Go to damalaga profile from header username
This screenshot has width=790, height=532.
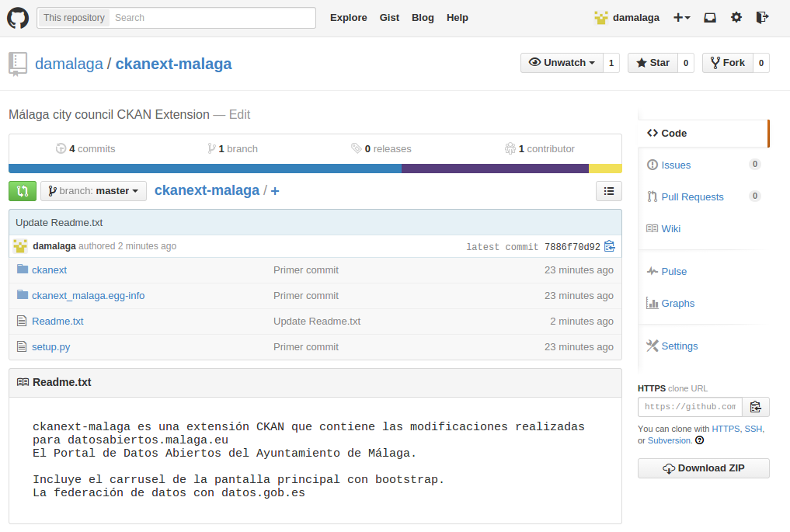(x=636, y=18)
